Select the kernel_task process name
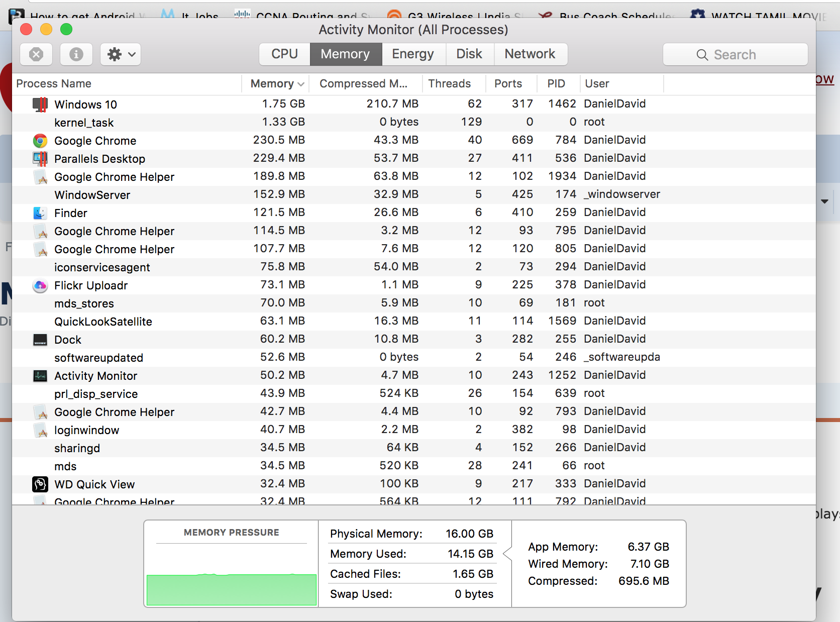The height and width of the screenshot is (622, 840). (x=84, y=123)
